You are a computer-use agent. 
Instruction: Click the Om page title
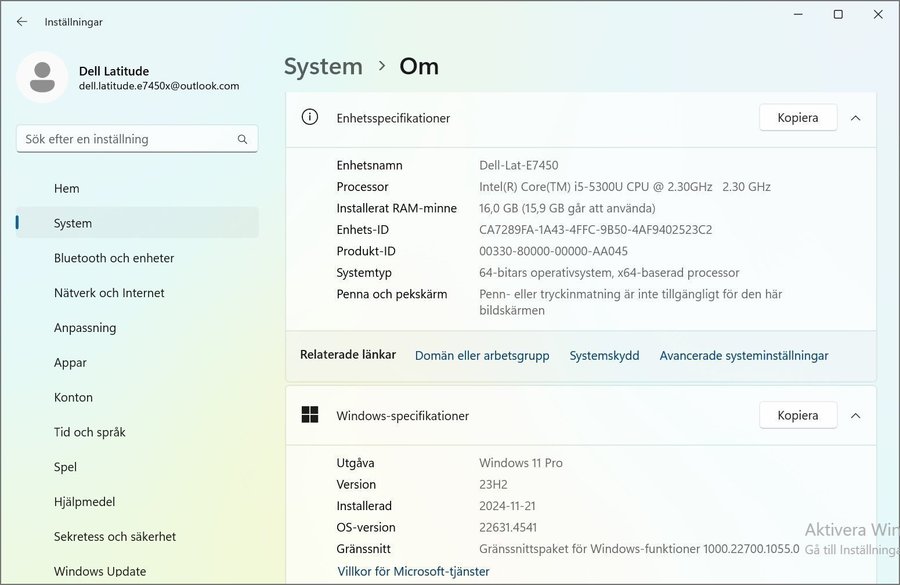point(419,67)
